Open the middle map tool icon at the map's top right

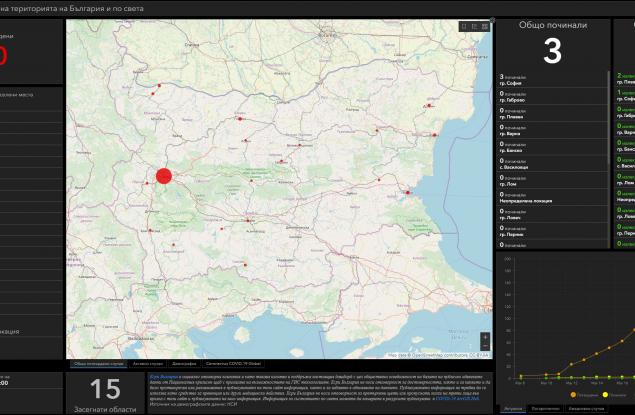(474, 26)
